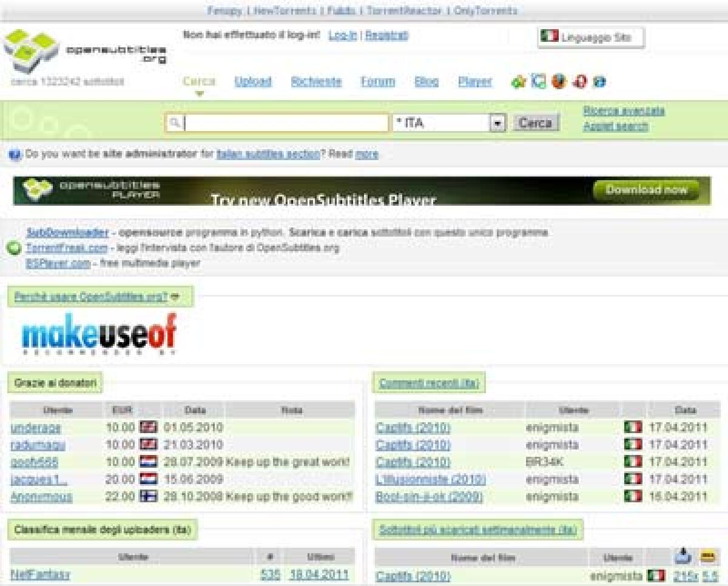Click the OpenSubtitles Player banner logo

(x=91, y=190)
